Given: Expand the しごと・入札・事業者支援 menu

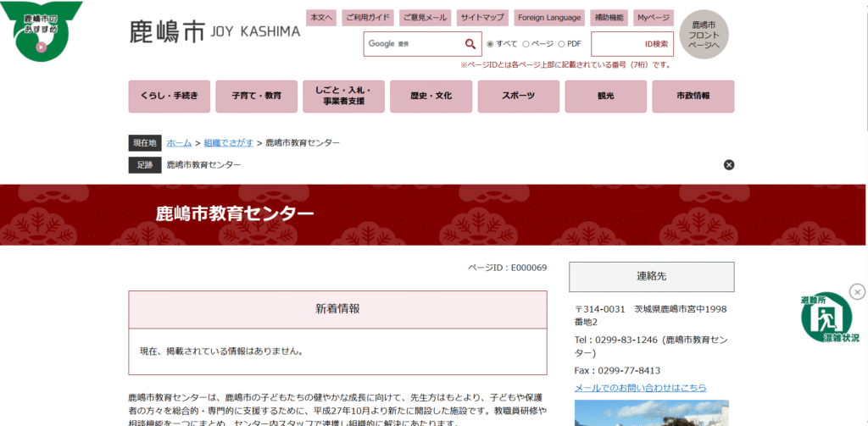Looking at the screenshot, I should 343,97.
